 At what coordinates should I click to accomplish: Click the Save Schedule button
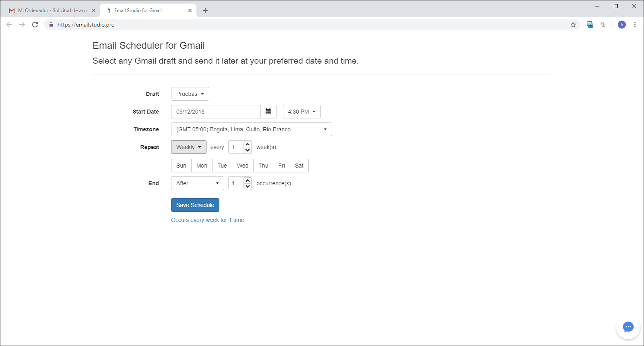pos(195,205)
